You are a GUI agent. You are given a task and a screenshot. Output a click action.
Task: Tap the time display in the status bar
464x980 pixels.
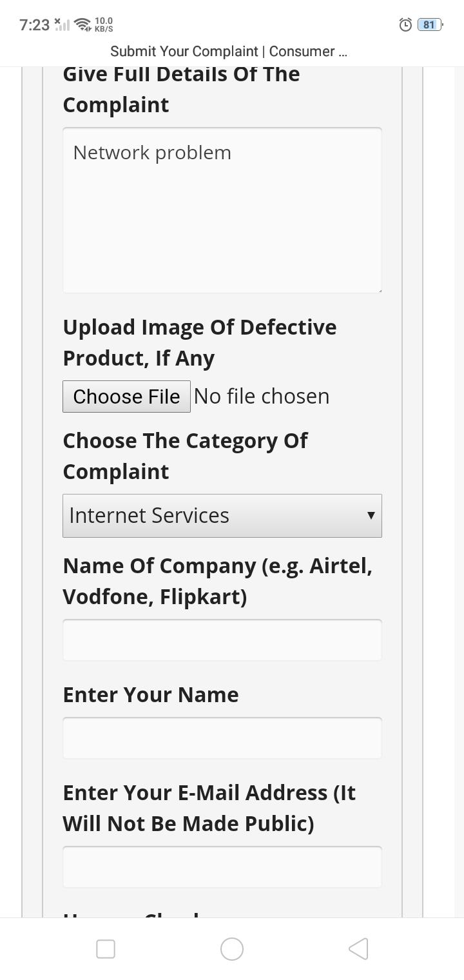tap(34, 25)
